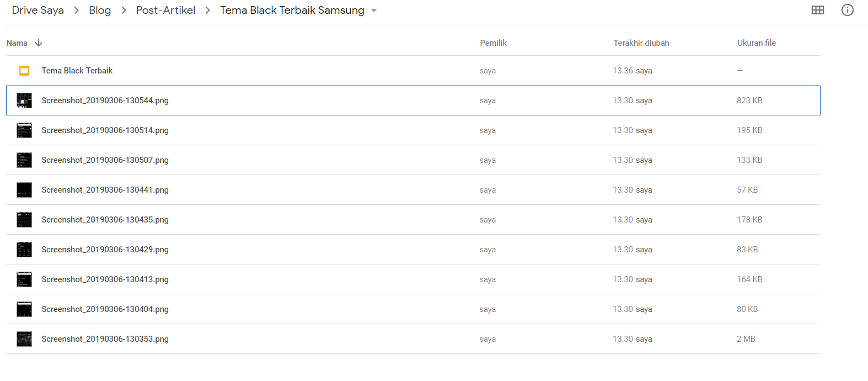Open the view details info panel
Screen dimensions: 868x381
tap(848, 10)
